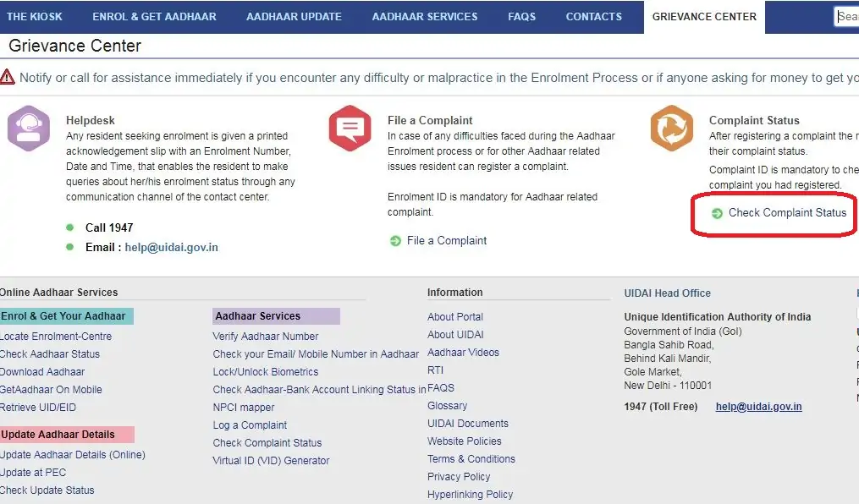Go to the FAQs menu item
The image size is (859, 504).
tap(521, 16)
